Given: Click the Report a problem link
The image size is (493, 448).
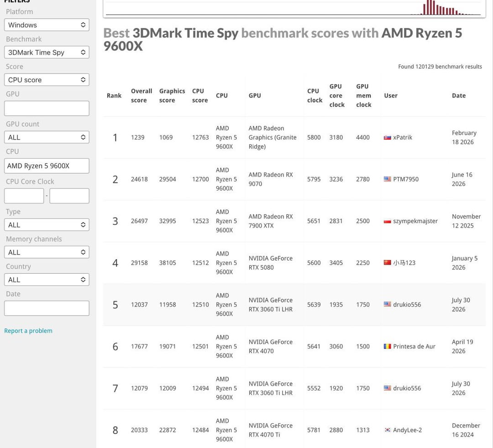Looking at the screenshot, I should point(28,331).
